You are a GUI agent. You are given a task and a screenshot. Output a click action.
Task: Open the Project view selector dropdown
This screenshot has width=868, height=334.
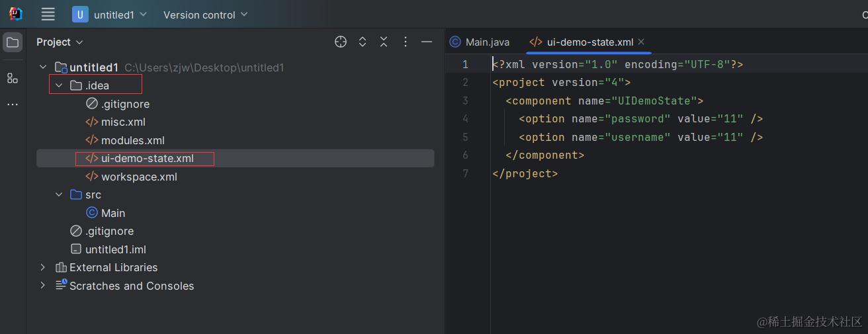(x=60, y=42)
